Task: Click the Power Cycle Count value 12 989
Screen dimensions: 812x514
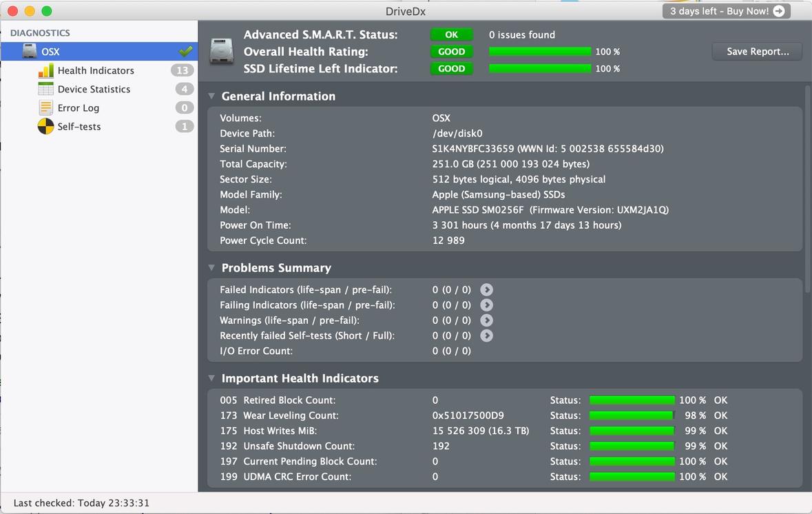Action: click(x=448, y=240)
